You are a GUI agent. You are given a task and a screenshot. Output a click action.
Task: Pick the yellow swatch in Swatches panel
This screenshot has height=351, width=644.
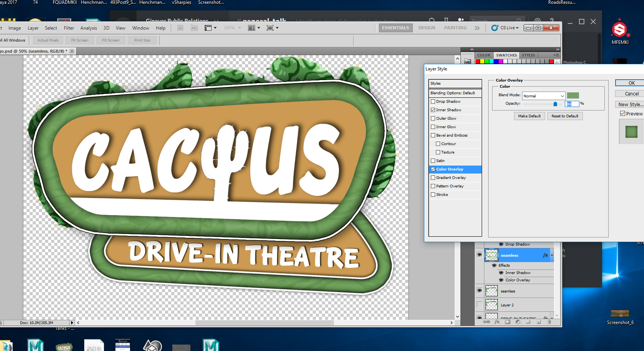point(482,62)
